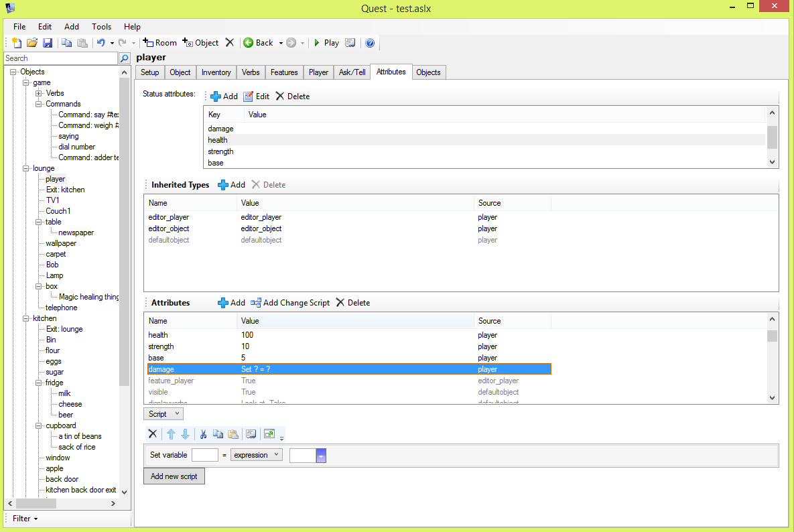Viewport: 794px width, 532px height.
Task: Click the tree horizontal scrollbar thumb
Action: coord(36,504)
